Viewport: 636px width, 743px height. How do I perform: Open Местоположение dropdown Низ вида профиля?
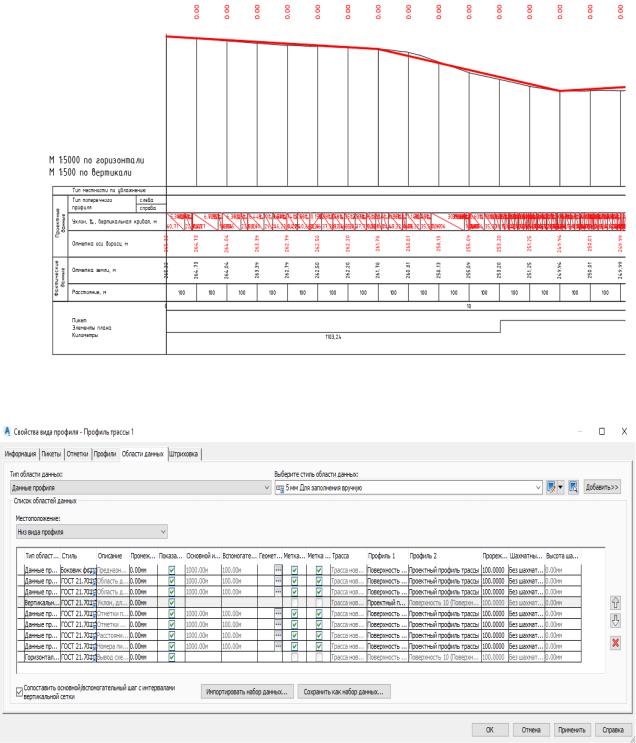tap(91, 532)
